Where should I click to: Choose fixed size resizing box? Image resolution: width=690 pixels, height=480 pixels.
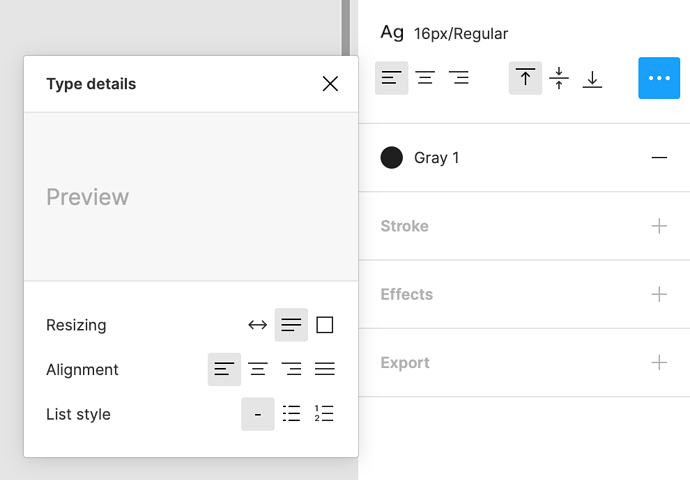click(x=324, y=325)
